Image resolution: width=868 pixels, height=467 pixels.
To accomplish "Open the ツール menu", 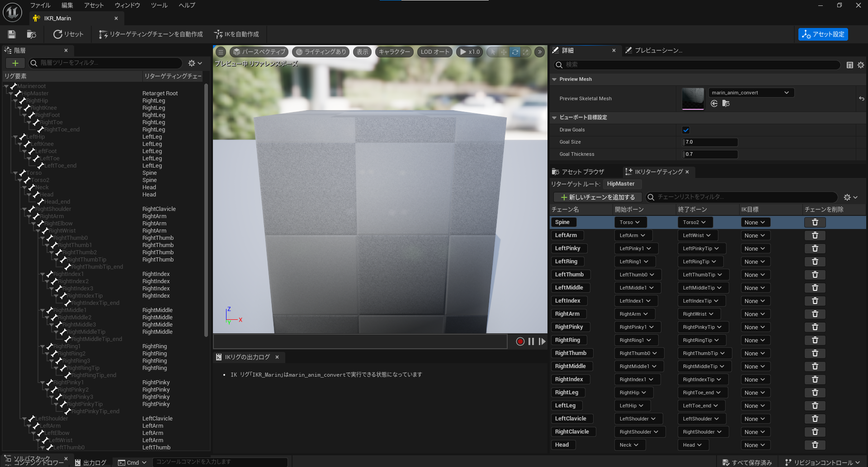I will tap(159, 5).
